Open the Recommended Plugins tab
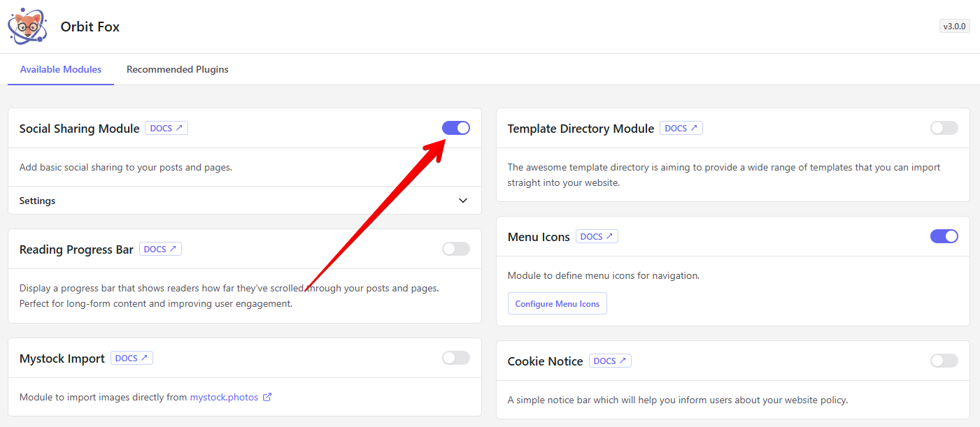 [178, 69]
